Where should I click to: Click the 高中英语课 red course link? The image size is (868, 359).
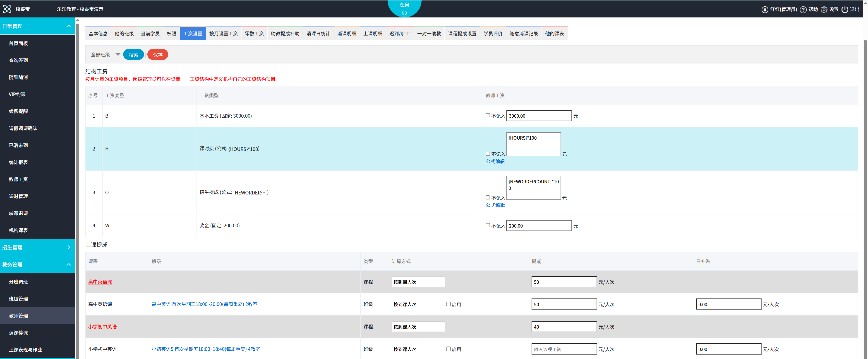point(100,282)
